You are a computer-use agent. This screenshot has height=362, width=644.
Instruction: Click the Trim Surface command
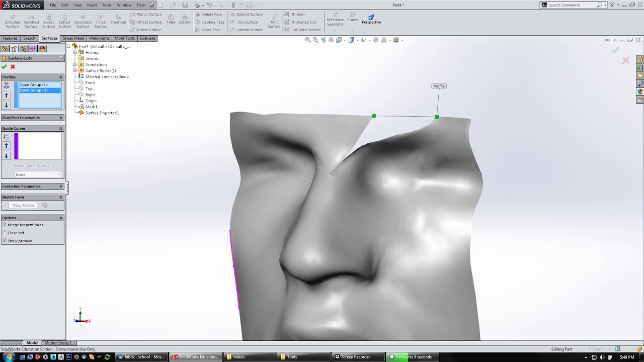coord(244,22)
